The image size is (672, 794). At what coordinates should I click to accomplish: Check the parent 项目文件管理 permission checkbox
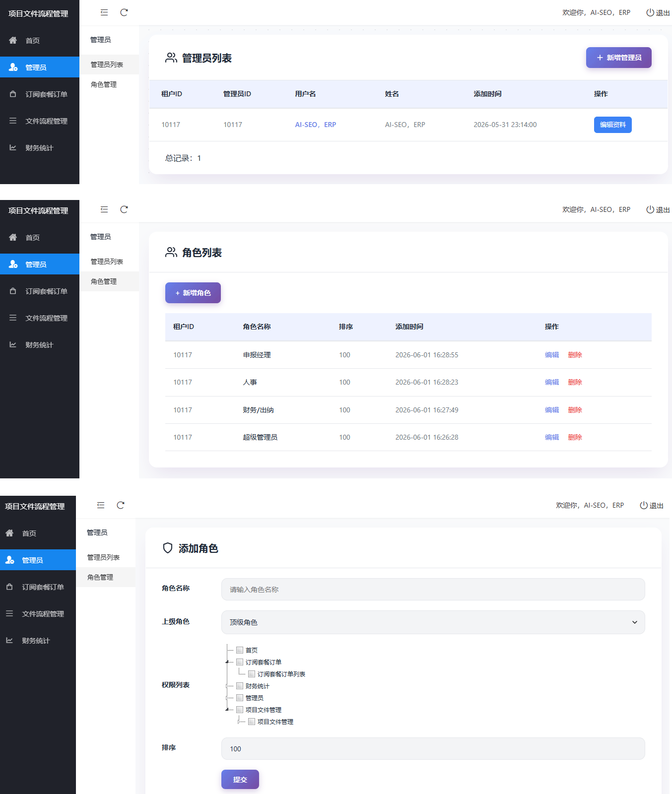(x=240, y=710)
